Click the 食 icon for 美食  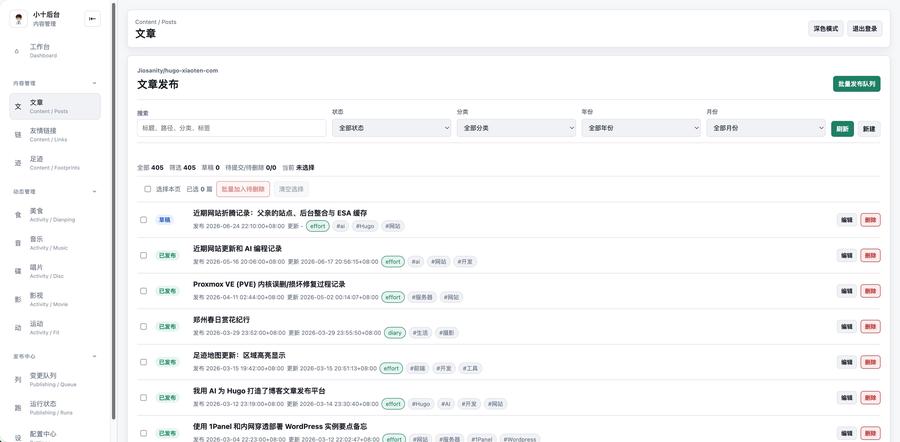click(x=17, y=215)
